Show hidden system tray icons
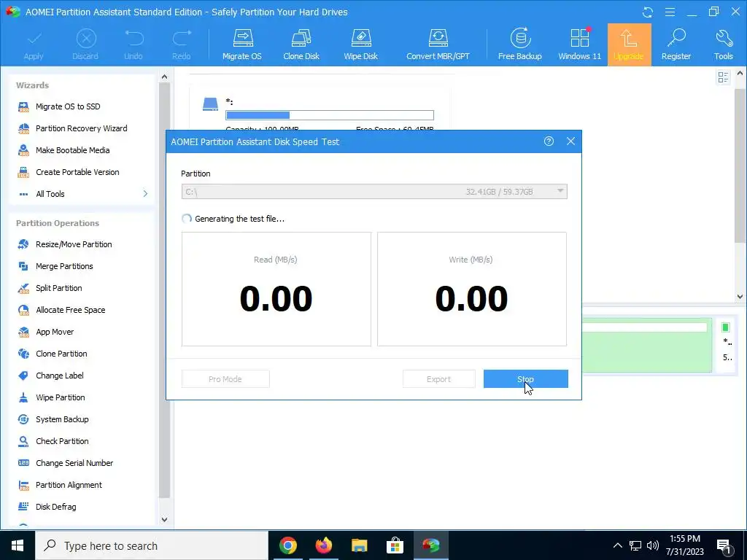Image resolution: width=747 pixels, height=560 pixels. (x=617, y=545)
